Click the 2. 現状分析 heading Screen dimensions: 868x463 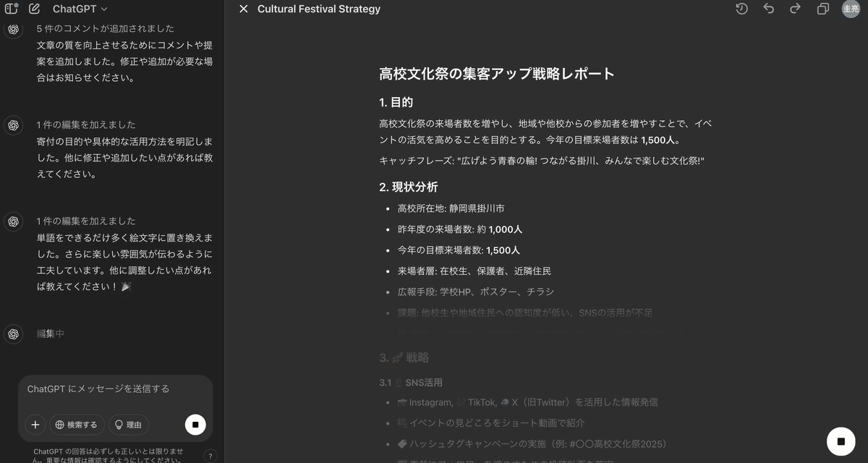tap(409, 187)
